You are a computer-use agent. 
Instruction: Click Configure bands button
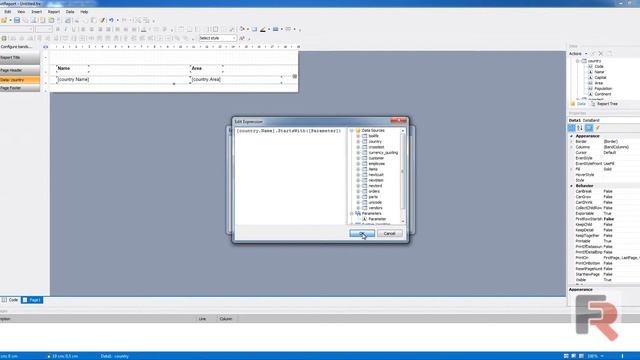pos(16,47)
